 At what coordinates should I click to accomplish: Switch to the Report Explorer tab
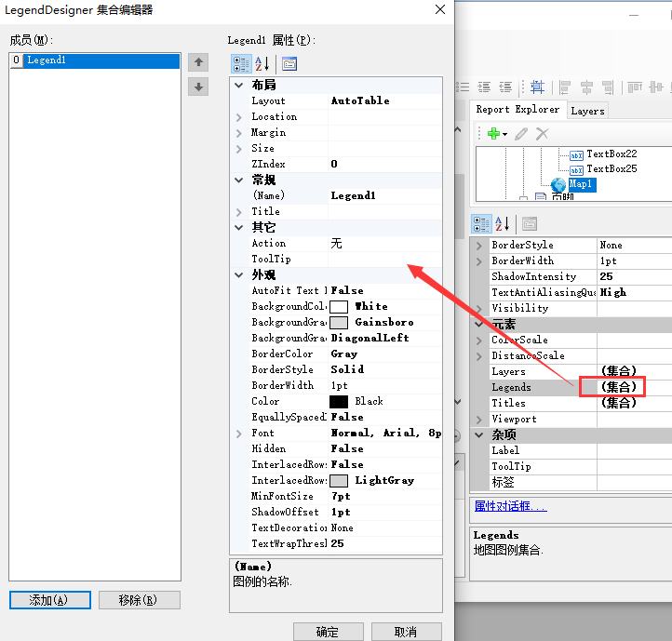tap(517, 110)
